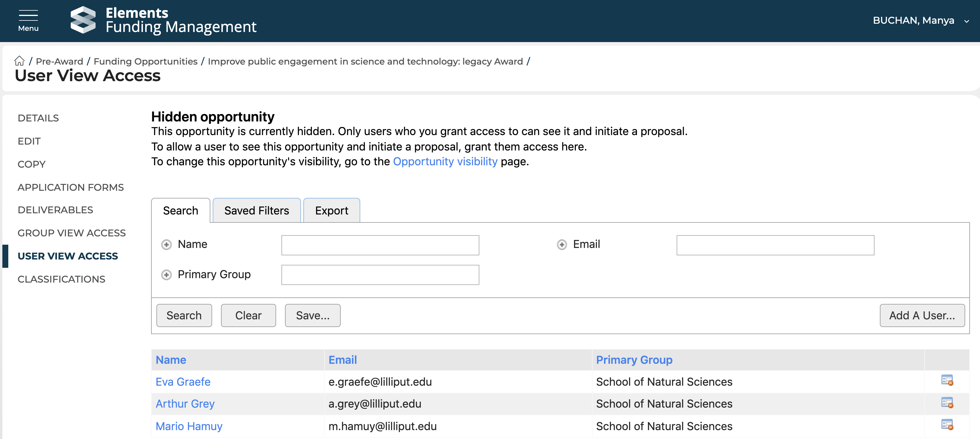The width and height of the screenshot is (980, 439).
Task: Click remove access icon for Mario Hamuy
Action: [947, 425]
